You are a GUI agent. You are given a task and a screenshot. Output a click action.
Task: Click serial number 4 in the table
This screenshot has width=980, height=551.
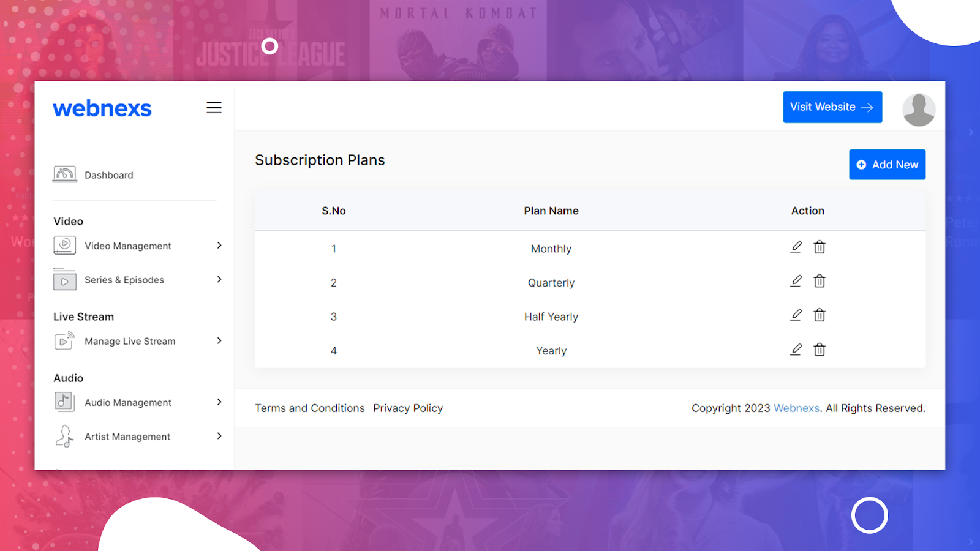click(x=334, y=351)
